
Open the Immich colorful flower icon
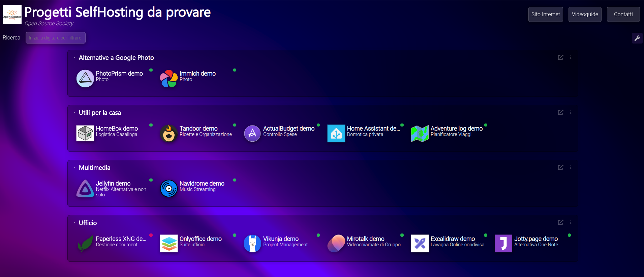point(169,79)
